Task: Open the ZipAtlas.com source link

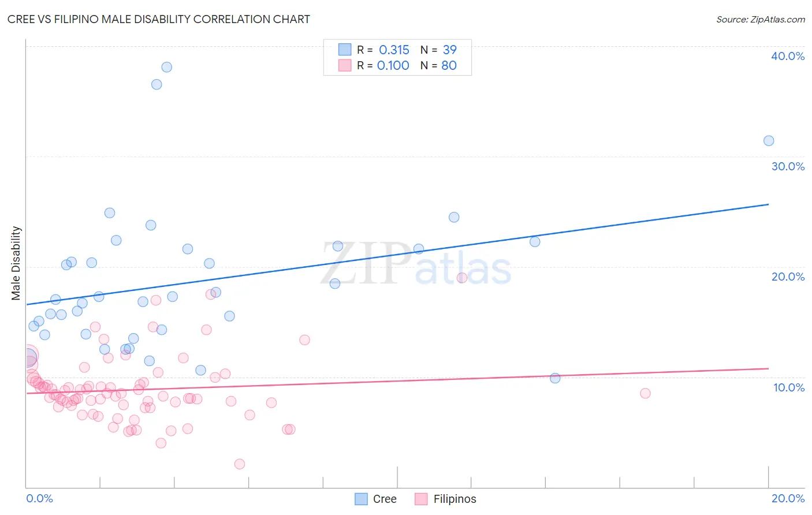Action: [761, 19]
